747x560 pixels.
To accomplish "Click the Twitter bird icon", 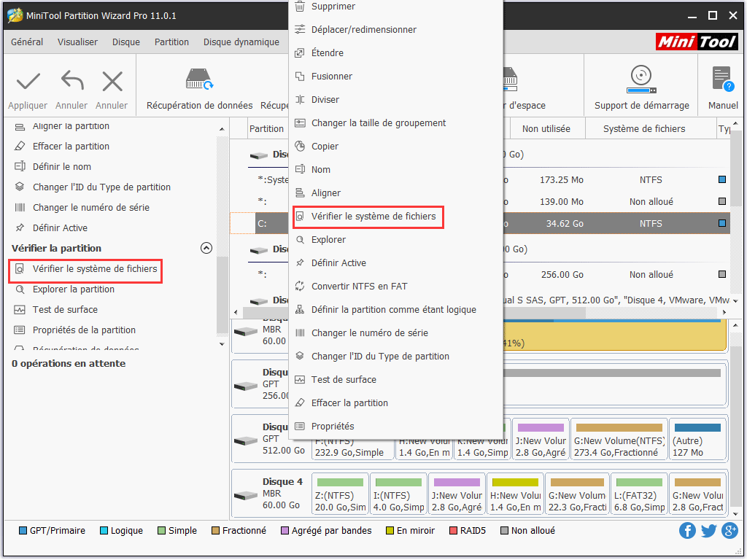I will [708, 531].
